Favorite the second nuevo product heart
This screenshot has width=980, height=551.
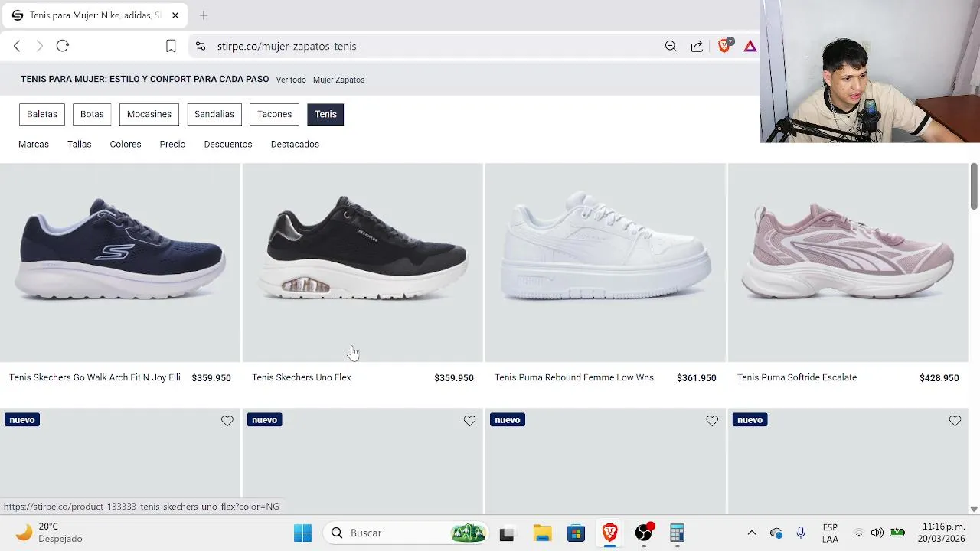pos(469,421)
